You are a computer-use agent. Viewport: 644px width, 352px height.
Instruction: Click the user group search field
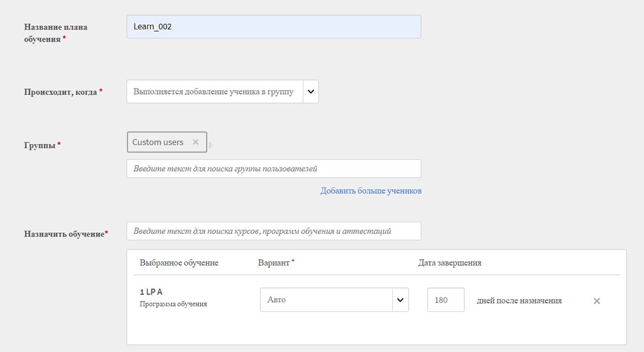click(x=273, y=168)
